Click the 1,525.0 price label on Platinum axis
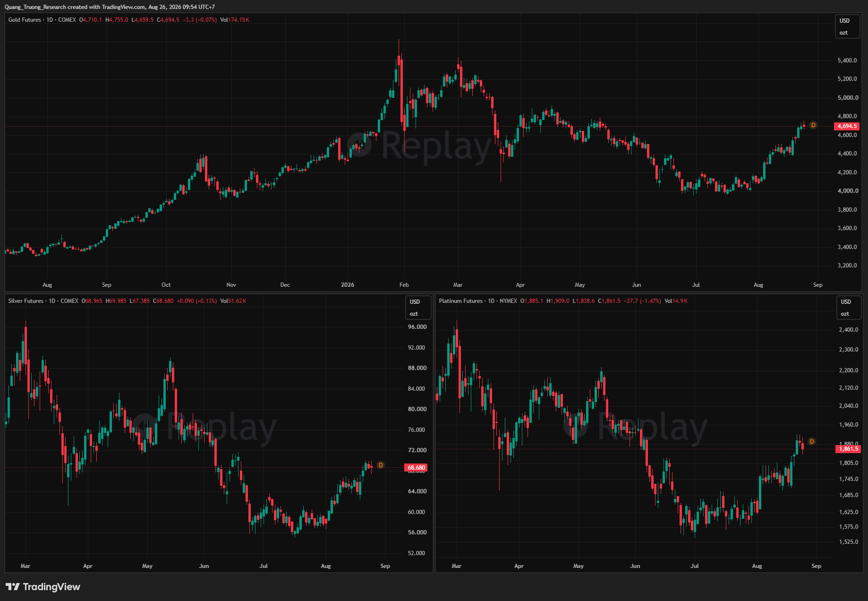Screen dimensions: 868x601 pos(849,542)
